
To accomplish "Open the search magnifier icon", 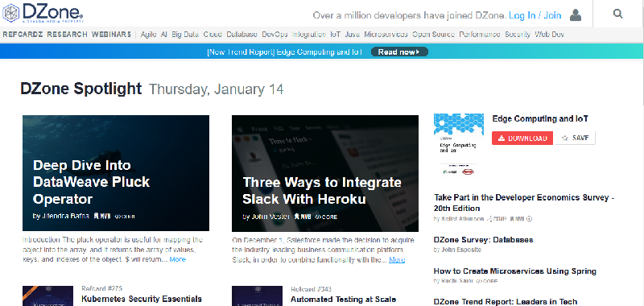I will (x=617, y=14).
